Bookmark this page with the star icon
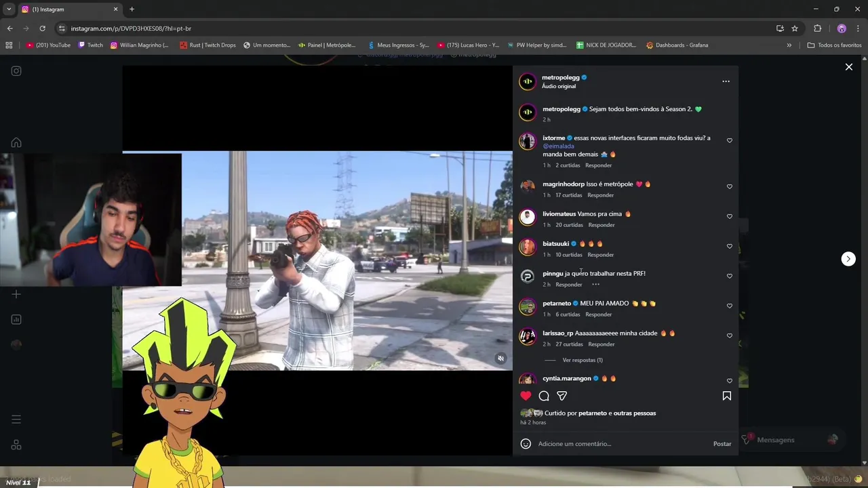Viewport: 868px width, 488px height. (x=795, y=28)
